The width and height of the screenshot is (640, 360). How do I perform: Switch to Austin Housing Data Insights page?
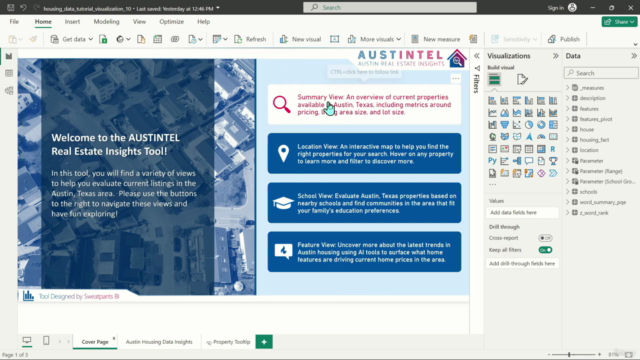[159, 342]
